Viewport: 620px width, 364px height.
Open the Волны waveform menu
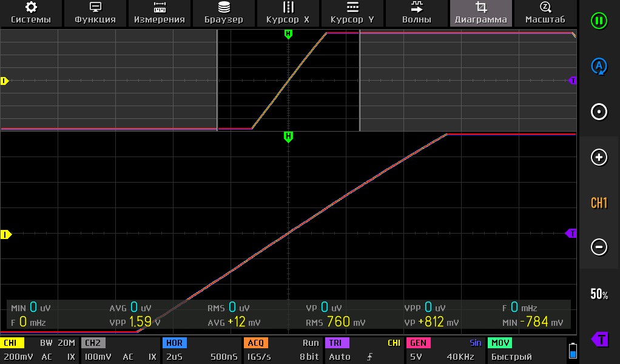(417, 13)
